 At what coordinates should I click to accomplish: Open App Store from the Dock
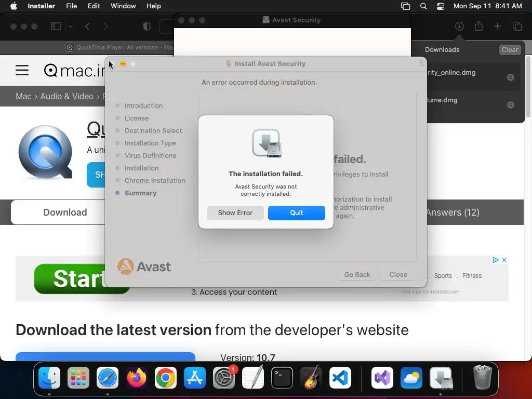pos(195,378)
